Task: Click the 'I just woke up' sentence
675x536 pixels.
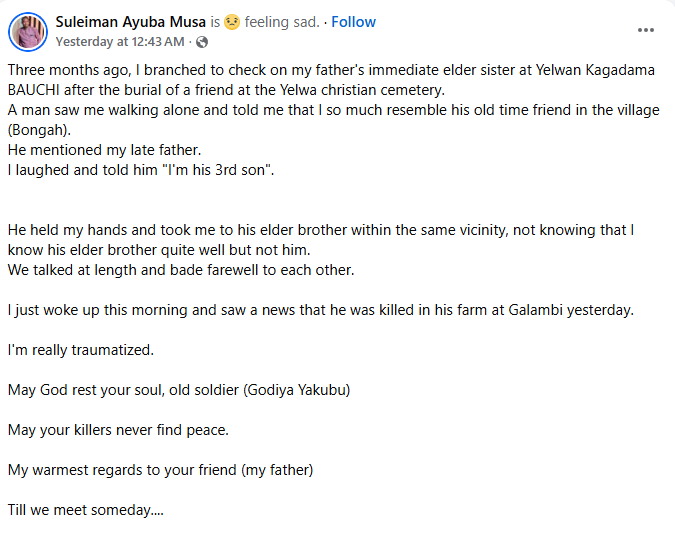Action: pyautogui.click(x=320, y=310)
